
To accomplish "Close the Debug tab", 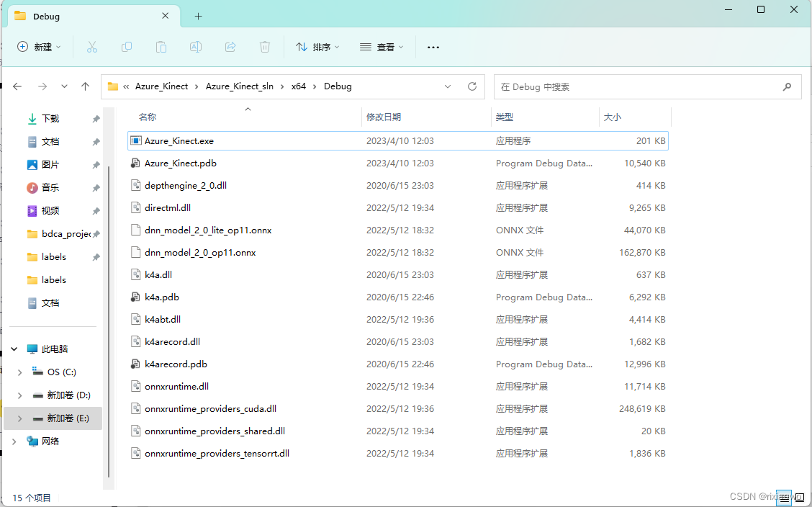I will pos(165,16).
